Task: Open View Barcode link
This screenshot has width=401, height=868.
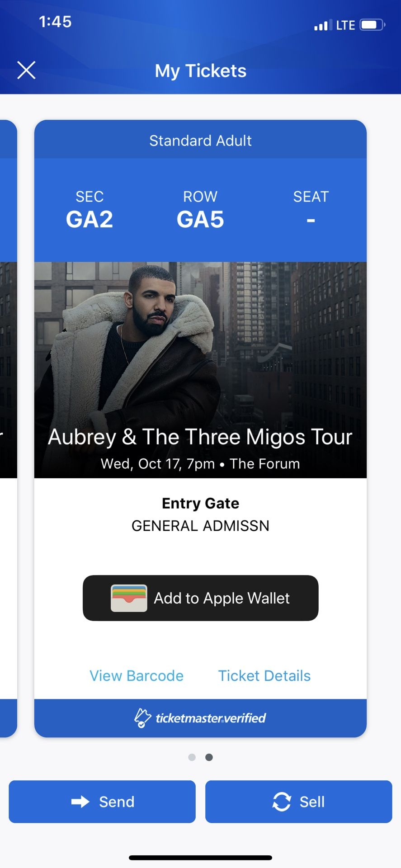Action: pos(137,675)
